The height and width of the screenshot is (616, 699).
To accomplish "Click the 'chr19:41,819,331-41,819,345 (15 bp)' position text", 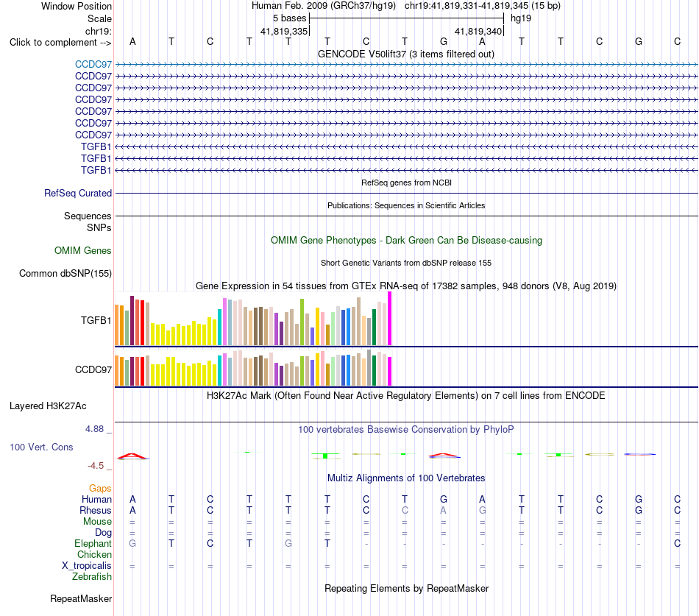I will click(x=483, y=6).
